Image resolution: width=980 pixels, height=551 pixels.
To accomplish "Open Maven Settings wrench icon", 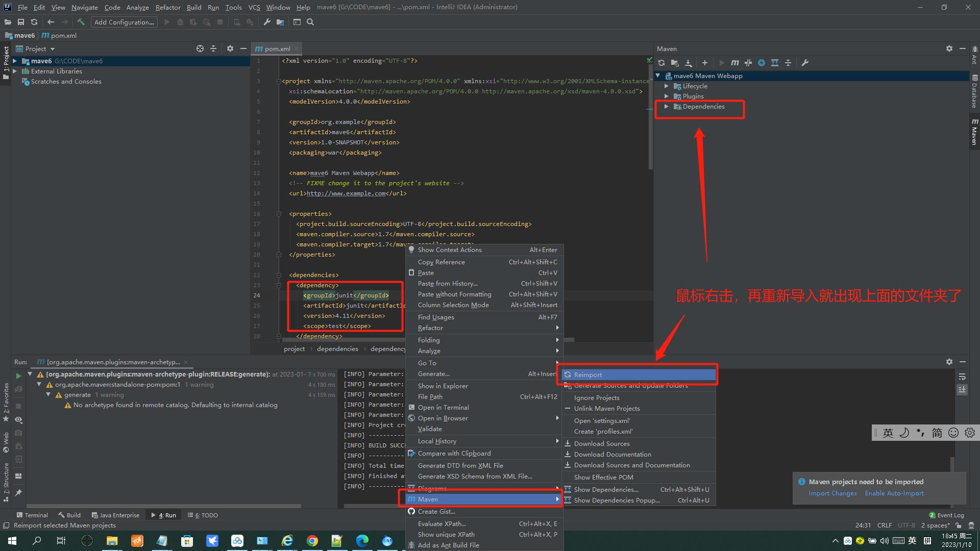I will pyautogui.click(x=805, y=63).
